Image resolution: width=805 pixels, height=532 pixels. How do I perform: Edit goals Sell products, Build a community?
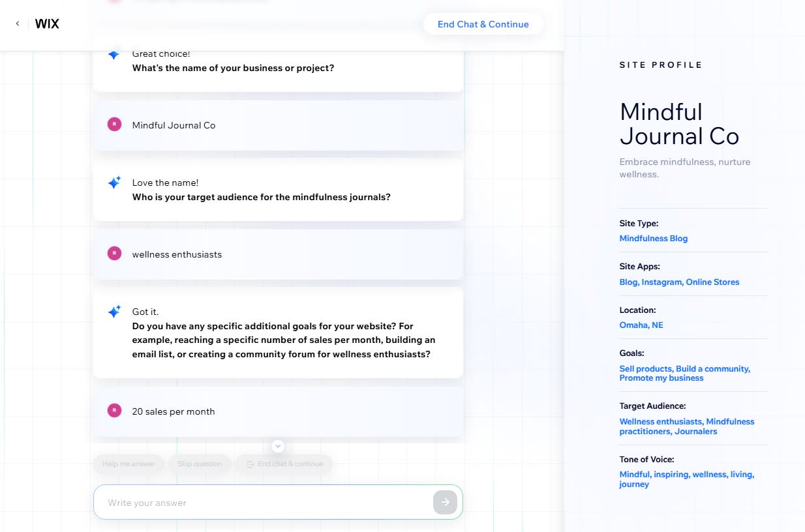[x=684, y=374]
